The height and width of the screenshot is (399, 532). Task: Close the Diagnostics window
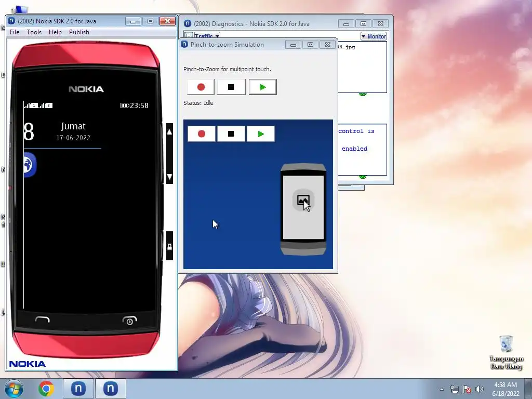tap(381, 24)
